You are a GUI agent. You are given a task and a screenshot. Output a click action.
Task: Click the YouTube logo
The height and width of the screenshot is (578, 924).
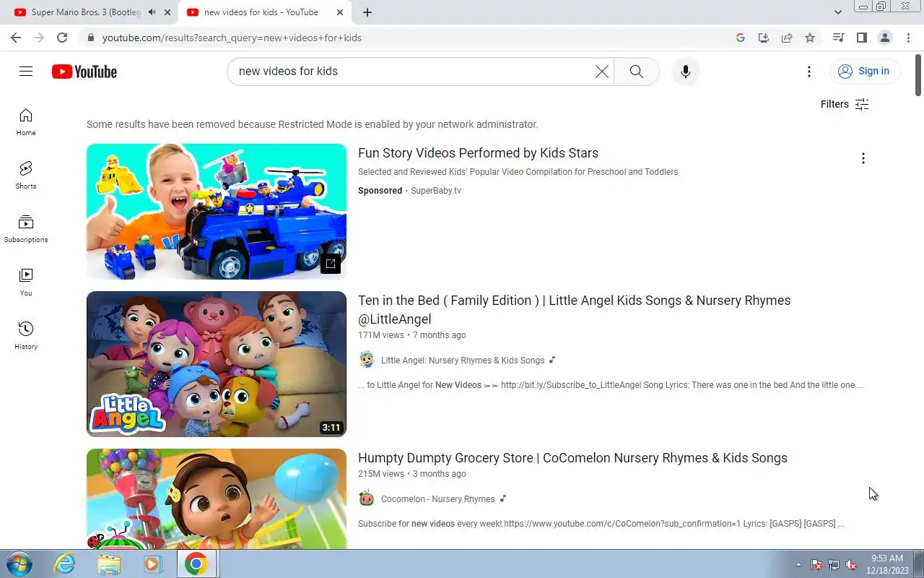[x=84, y=72]
